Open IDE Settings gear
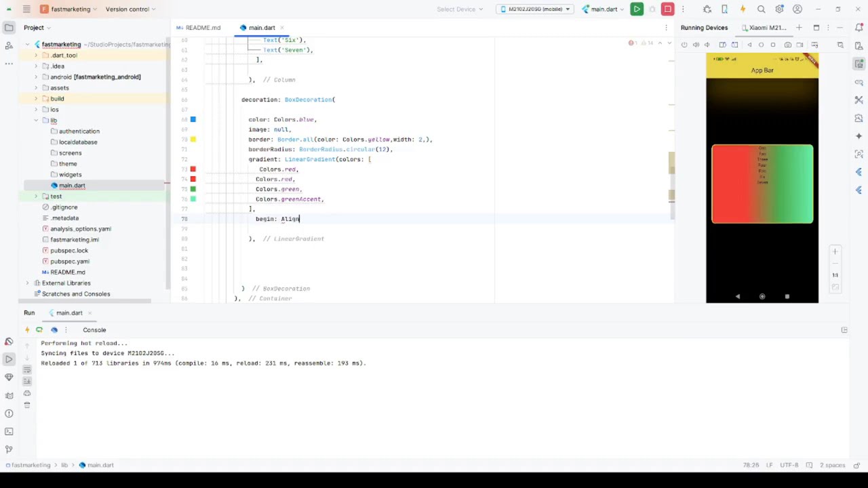868x488 pixels. click(x=779, y=9)
